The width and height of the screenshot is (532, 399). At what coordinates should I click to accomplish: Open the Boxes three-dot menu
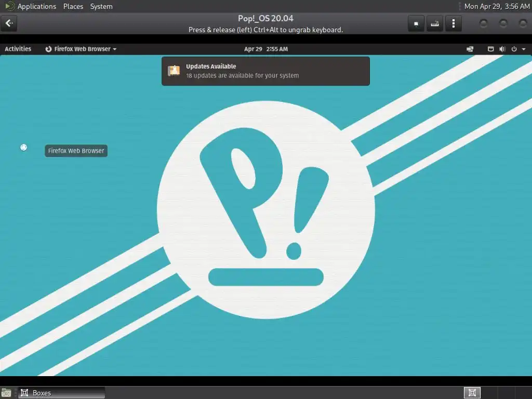tap(453, 23)
